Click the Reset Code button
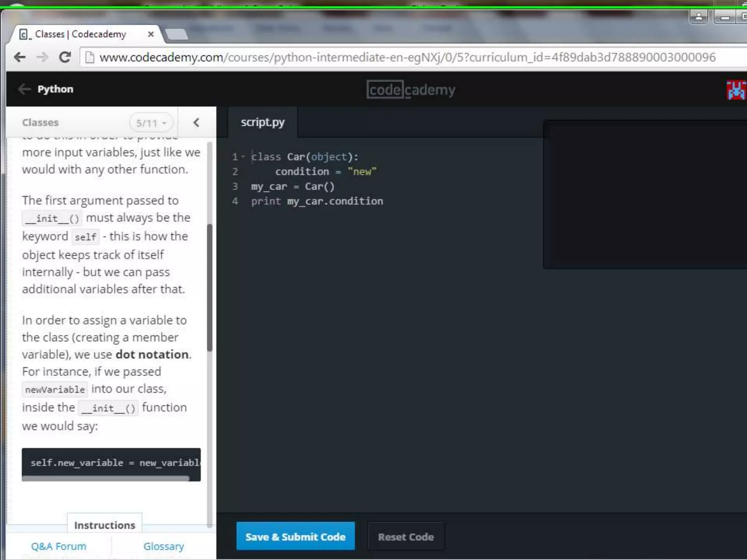This screenshot has width=747, height=560. pyautogui.click(x=406, y=537)
